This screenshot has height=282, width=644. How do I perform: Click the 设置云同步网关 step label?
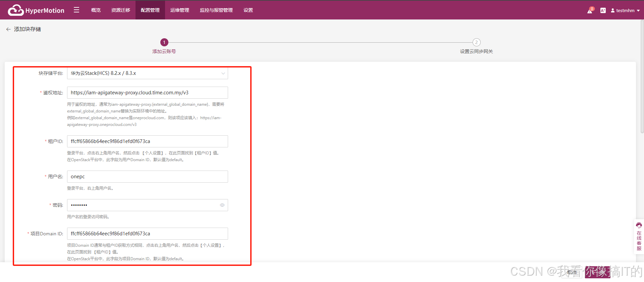[476, 51]
